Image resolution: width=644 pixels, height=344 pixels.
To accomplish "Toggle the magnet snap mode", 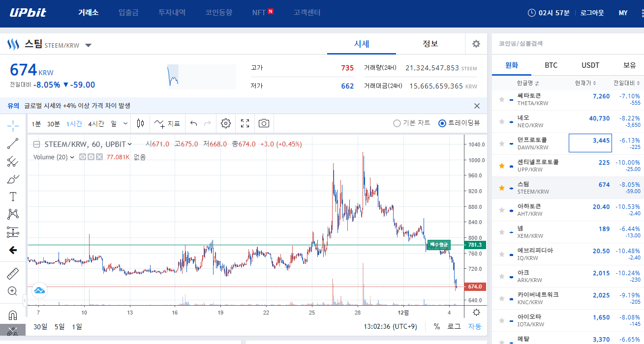I will 13,315.
